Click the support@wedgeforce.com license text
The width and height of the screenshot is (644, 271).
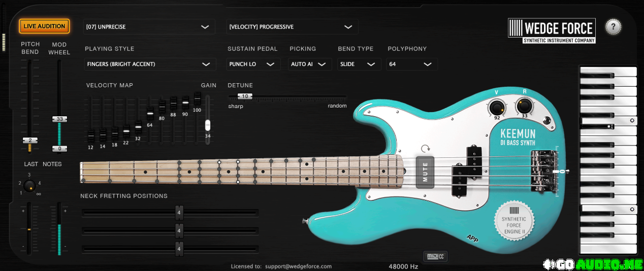298,266
